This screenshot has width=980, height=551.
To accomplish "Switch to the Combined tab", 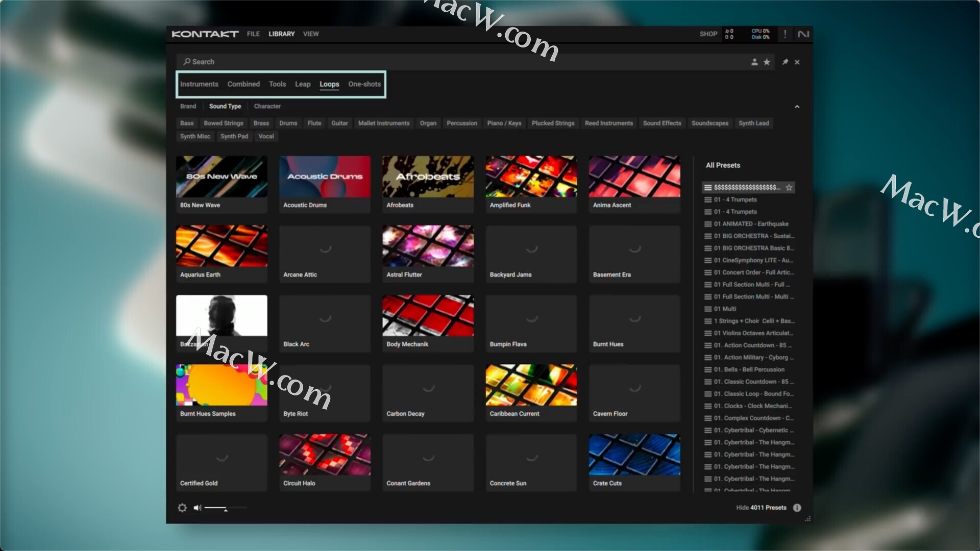I will [243, 84].
